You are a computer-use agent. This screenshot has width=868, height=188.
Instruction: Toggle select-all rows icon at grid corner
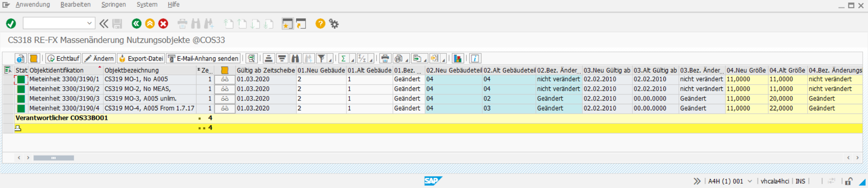pos(8,70)
